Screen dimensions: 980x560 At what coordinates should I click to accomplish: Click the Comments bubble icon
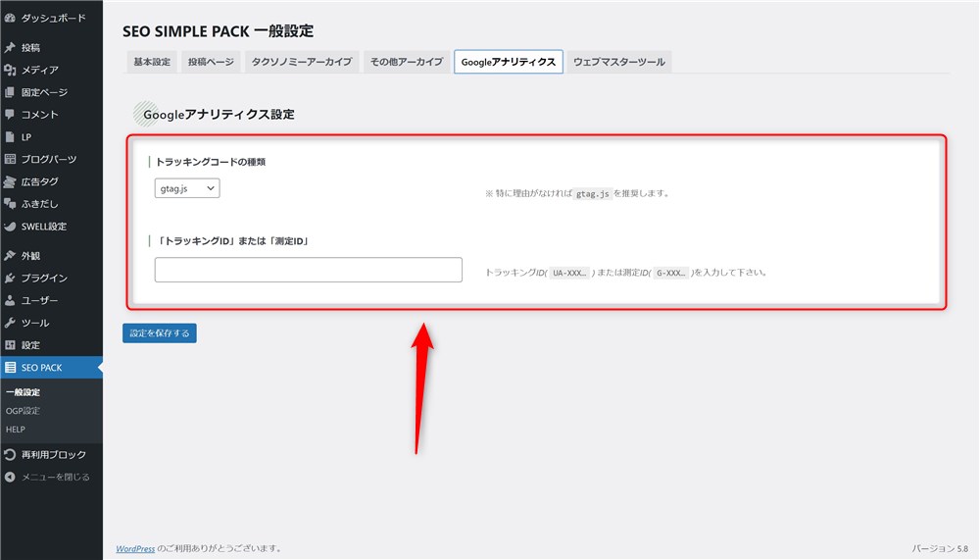pos(10,115)
